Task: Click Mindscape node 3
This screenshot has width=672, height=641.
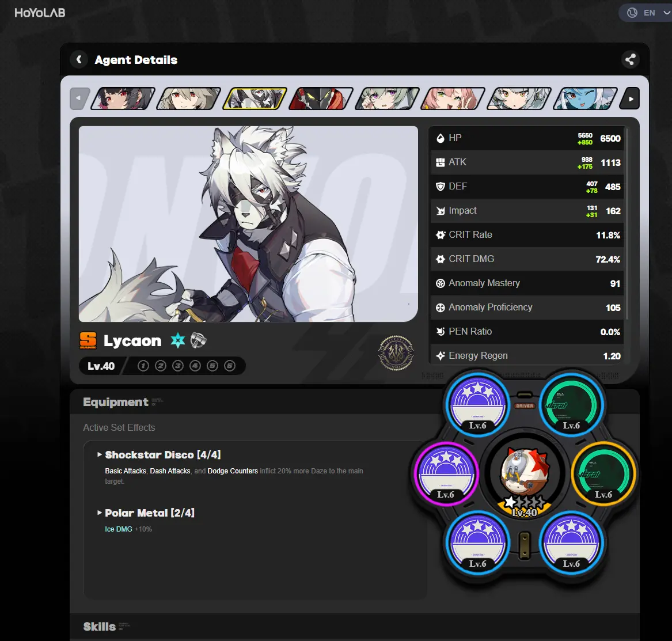Action: point(178,366)
